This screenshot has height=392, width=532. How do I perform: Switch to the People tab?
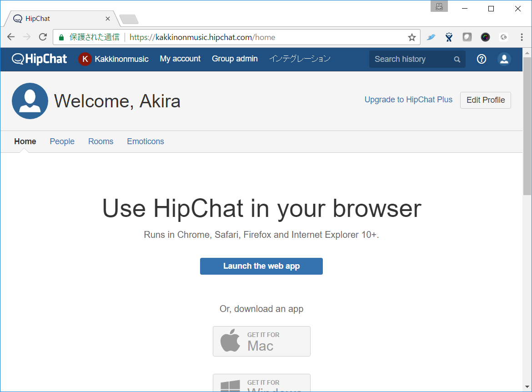tap(62, 141)
